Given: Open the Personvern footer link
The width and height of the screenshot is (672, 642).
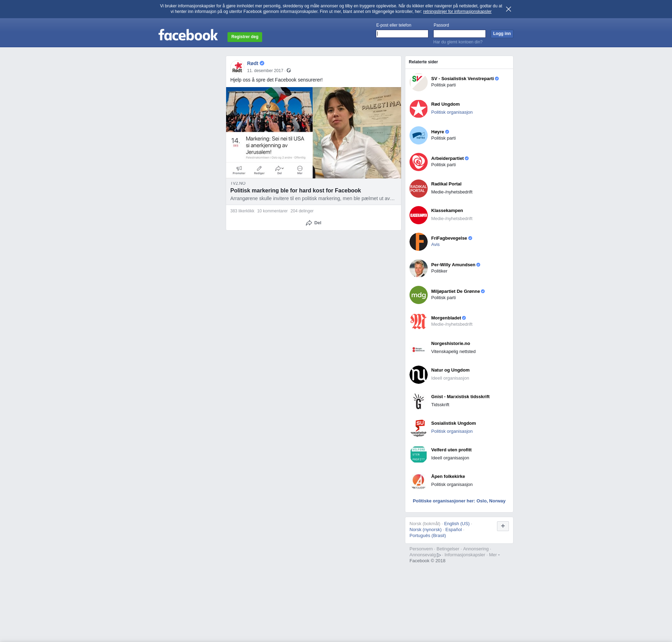Looking at the screenshot, I should coord(421,549).
